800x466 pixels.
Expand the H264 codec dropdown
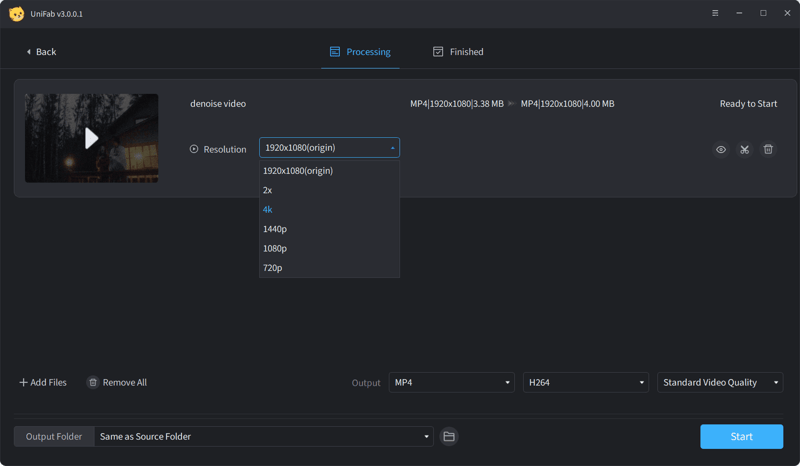[585, 382]
